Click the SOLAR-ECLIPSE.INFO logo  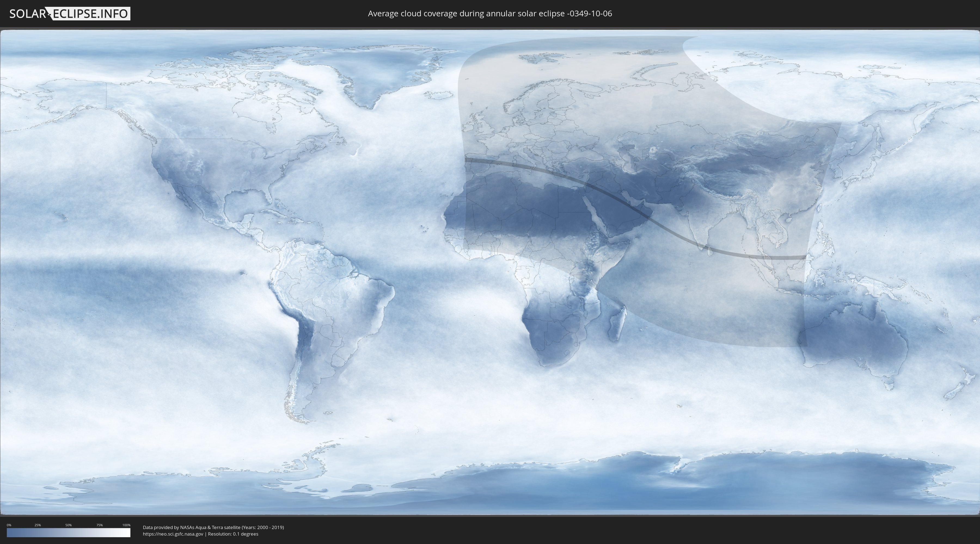click(70, 14)
